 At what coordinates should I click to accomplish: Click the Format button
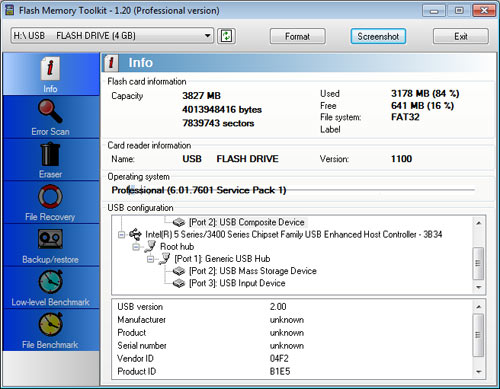[297, 36]
